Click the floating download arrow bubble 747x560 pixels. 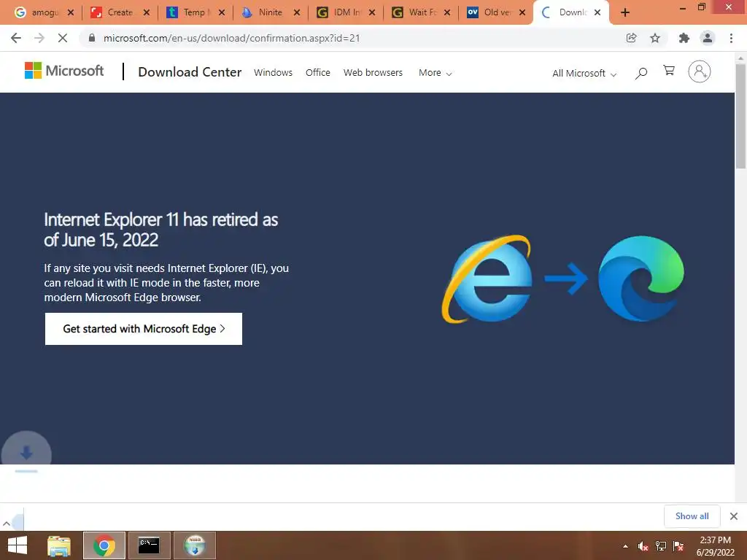click(26, 454)
